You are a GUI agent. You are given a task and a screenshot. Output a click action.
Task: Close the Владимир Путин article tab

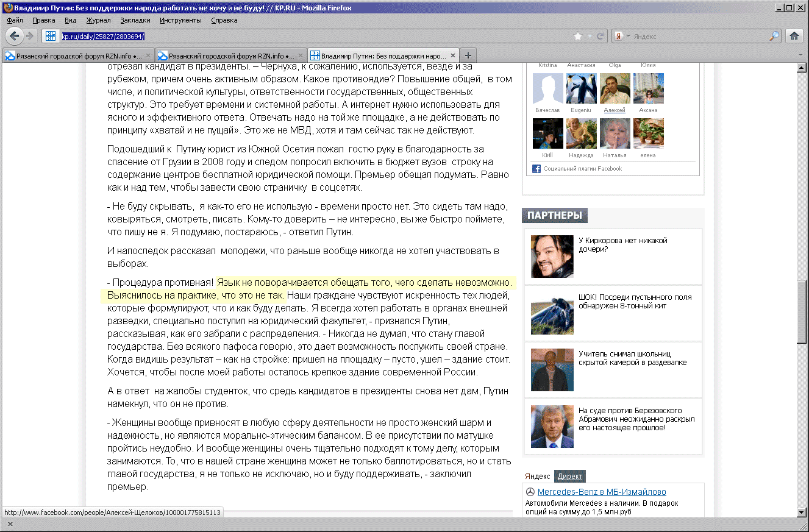tap(451, 55)
